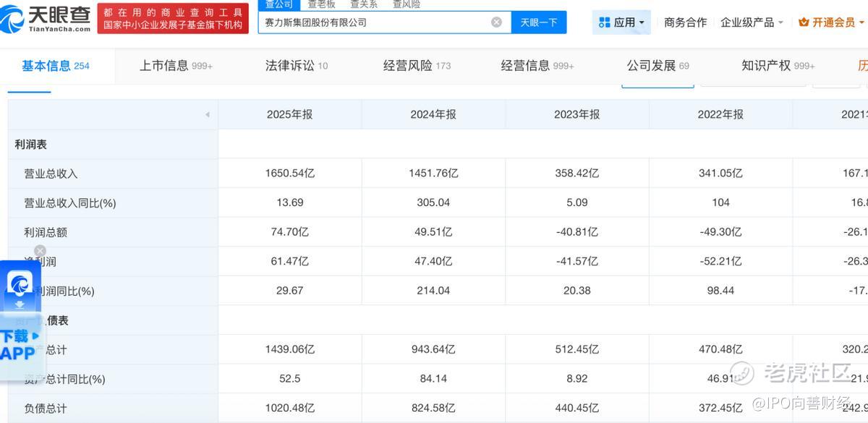Screen dimensions: 868x423
Task: Select the 查公司 search tab
Action: [278, 4]
